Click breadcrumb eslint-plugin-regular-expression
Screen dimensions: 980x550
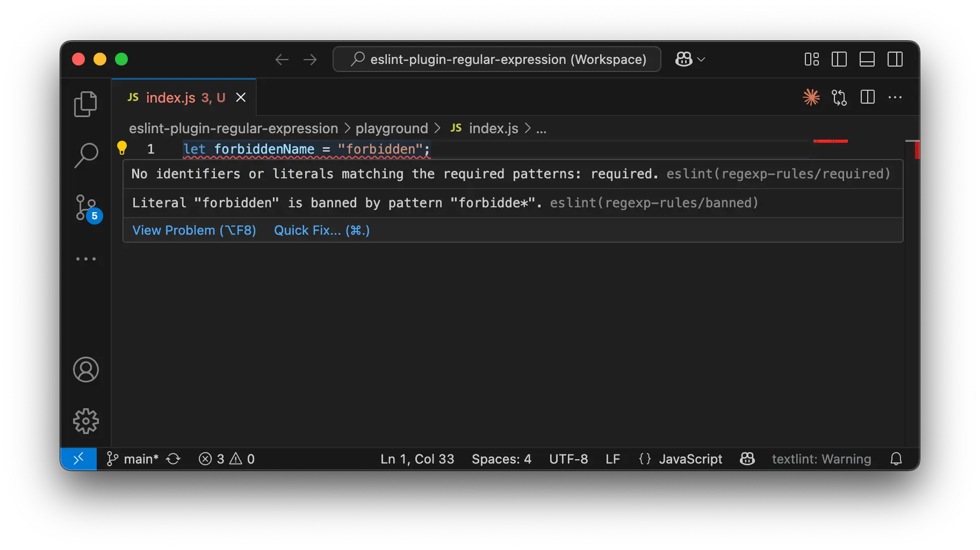point(233,128)
